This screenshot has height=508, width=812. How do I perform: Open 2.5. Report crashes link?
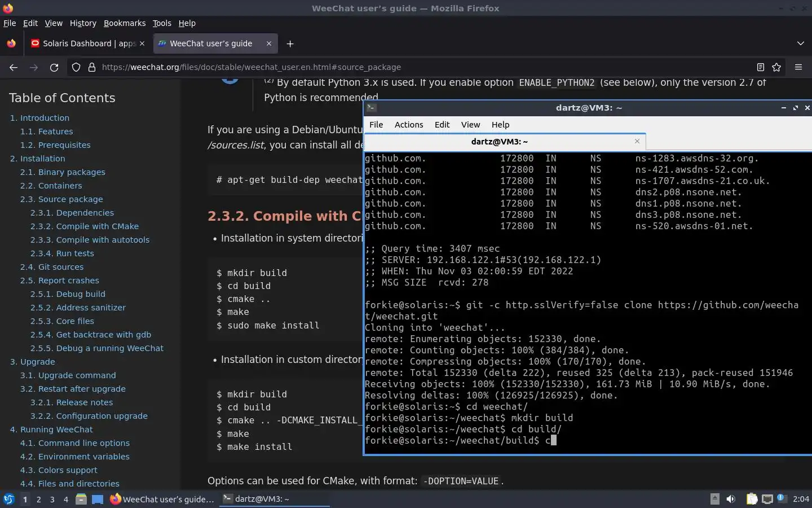pyautogui.click(x=59, y=281)
